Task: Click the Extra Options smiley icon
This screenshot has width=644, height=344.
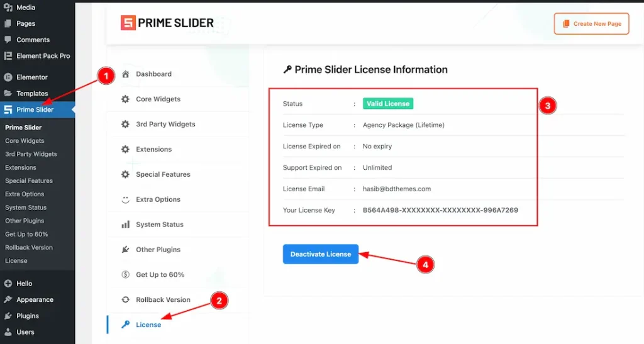Action: pos(125,199)
